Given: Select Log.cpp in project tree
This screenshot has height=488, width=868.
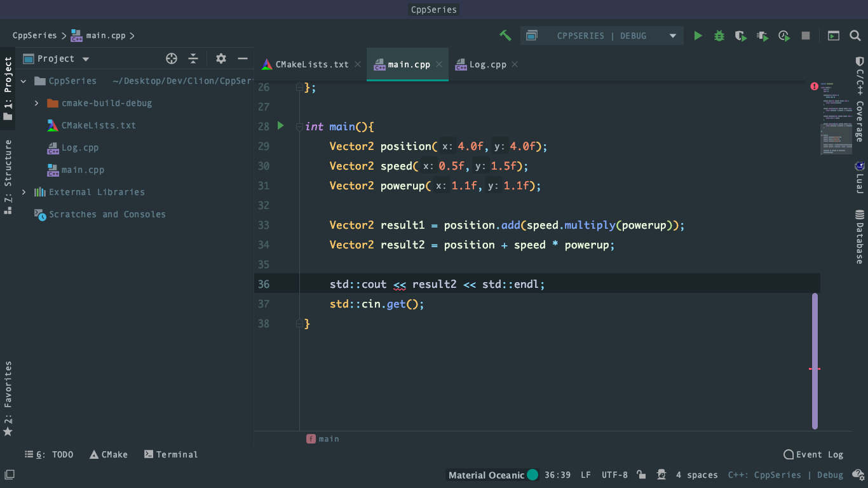Looking at the screenshot, I should tap(79, 147).
